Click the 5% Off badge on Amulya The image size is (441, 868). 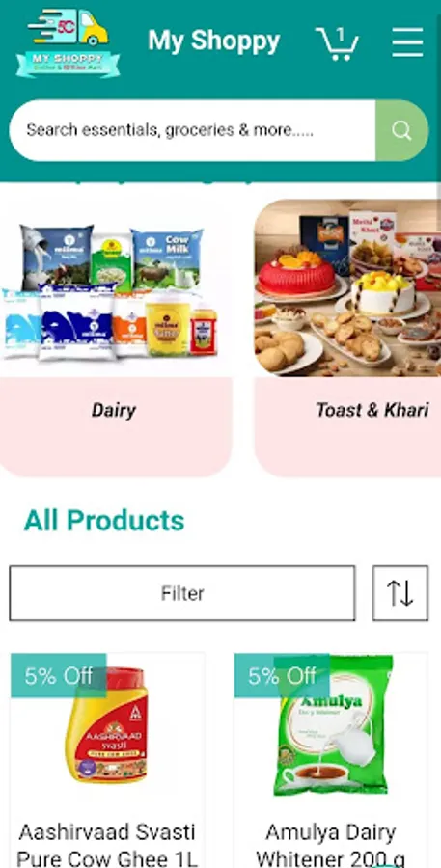282,676
